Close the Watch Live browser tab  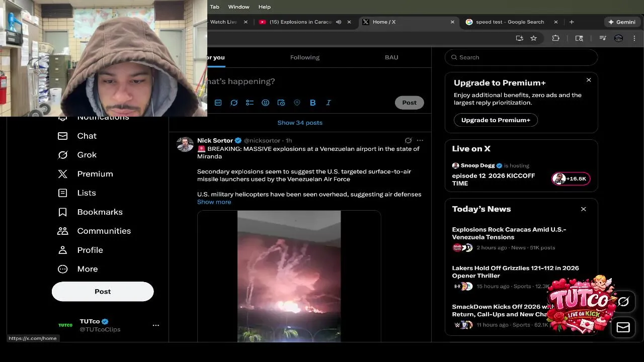click(x=246, y=22)
